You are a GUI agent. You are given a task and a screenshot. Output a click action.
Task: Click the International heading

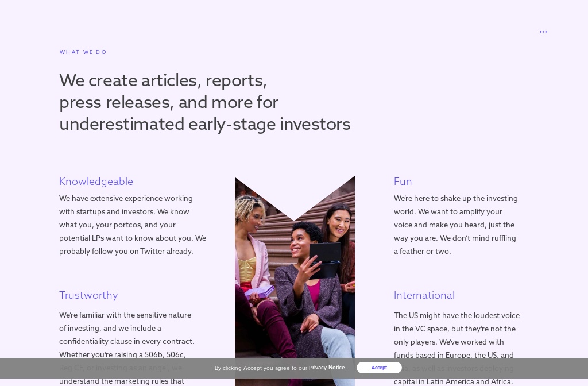click(424, 295)
